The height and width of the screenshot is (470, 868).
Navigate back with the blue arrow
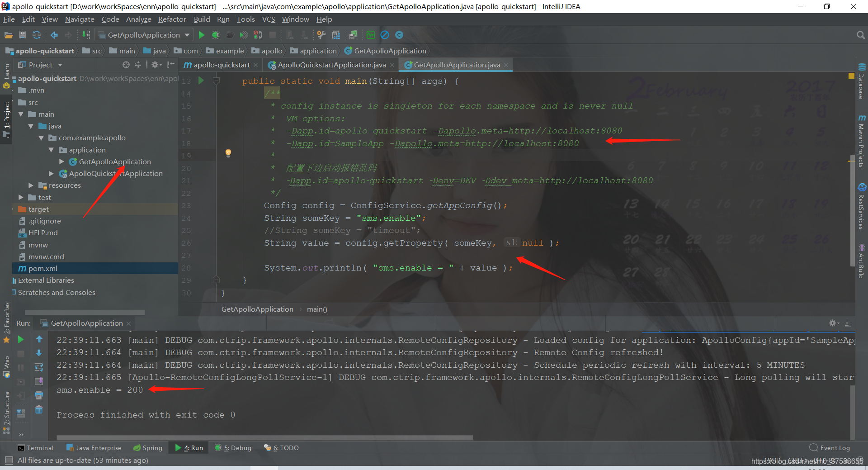(54, 35)
